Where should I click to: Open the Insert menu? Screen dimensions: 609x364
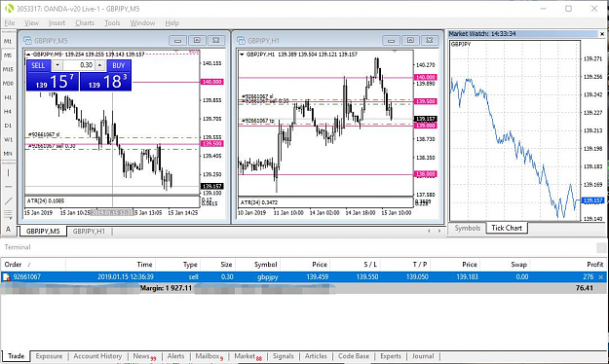coord(57,23)
